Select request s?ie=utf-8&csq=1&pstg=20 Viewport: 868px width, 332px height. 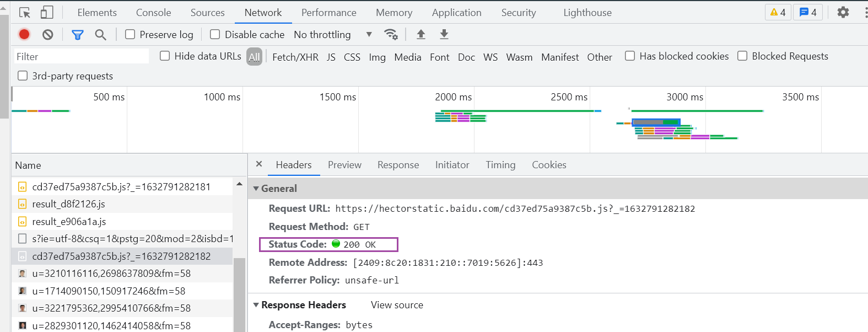pos(122,239)
